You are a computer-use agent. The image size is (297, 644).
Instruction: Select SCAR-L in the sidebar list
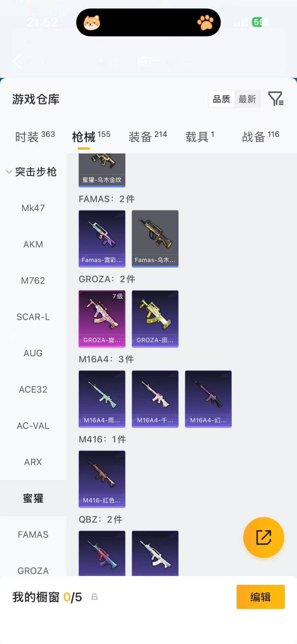coord(33,317)
